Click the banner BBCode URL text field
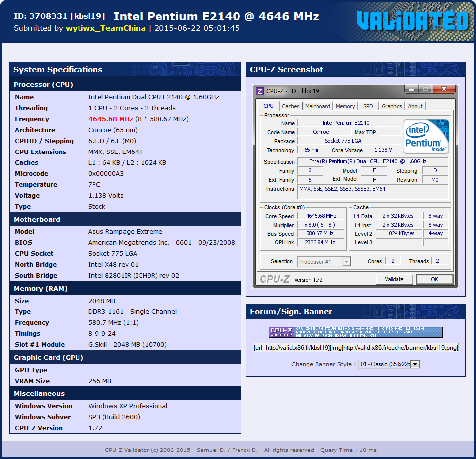Viewport: 476px width, 459px height. (x=355, y=348)
